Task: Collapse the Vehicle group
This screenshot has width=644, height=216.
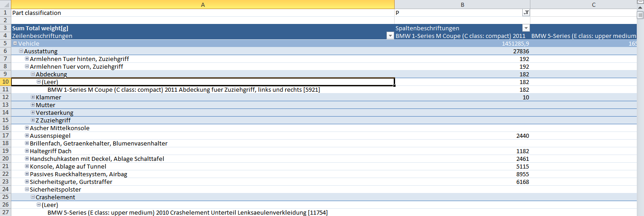Action: pos(15,44)
